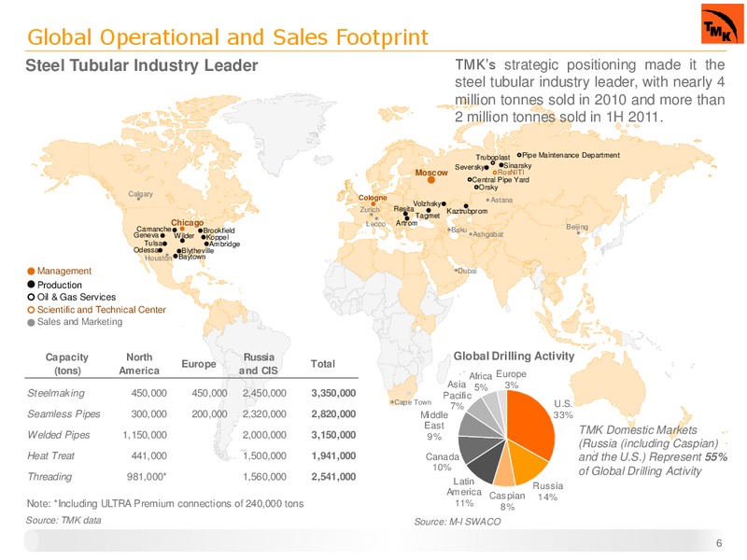Click the Scientific and Technical Center legend circle
The width and height of the screenshot is (747, 560).
coord(31,310)
